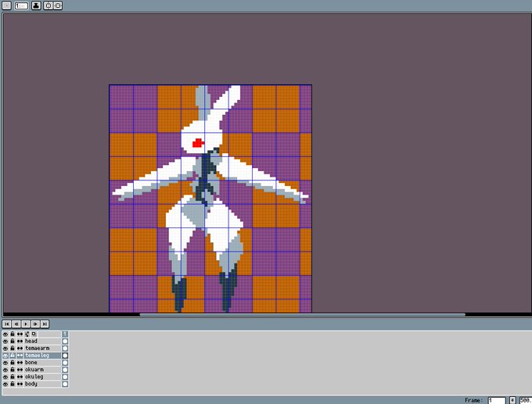Click the zoom value field showing 500
The image size is (532, 404).
[525, 400]
